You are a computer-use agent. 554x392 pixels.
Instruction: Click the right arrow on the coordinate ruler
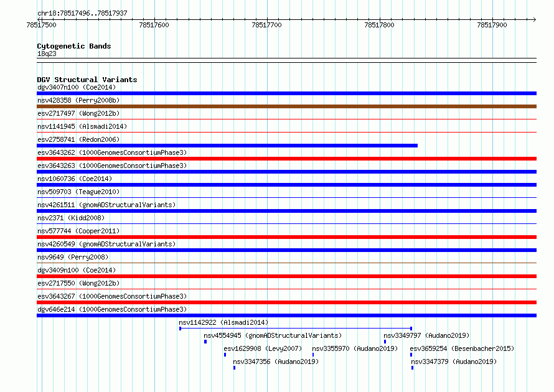tap(534, 19)
